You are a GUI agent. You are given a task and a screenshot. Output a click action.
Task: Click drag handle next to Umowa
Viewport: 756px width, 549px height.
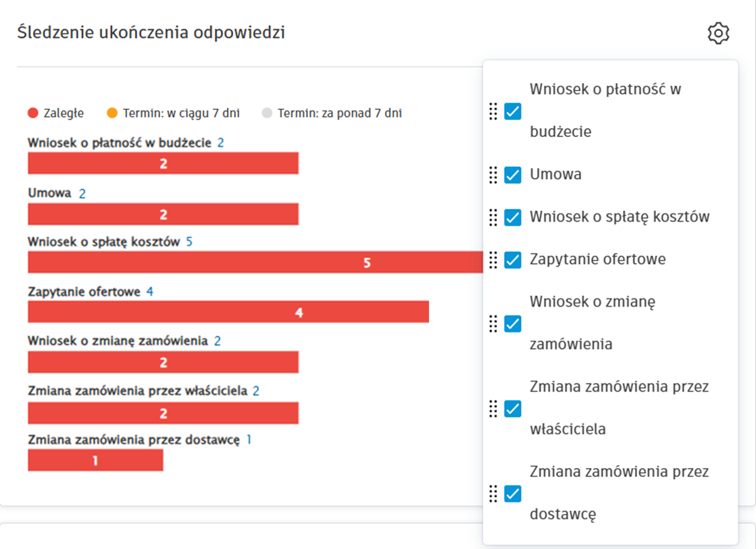coord(493,175)
